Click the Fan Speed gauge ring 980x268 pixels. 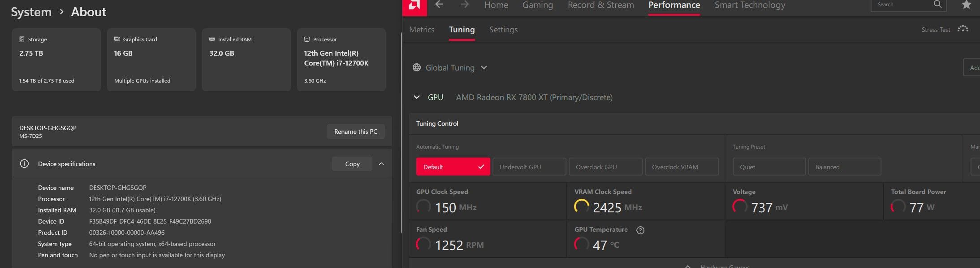[423, 244]
